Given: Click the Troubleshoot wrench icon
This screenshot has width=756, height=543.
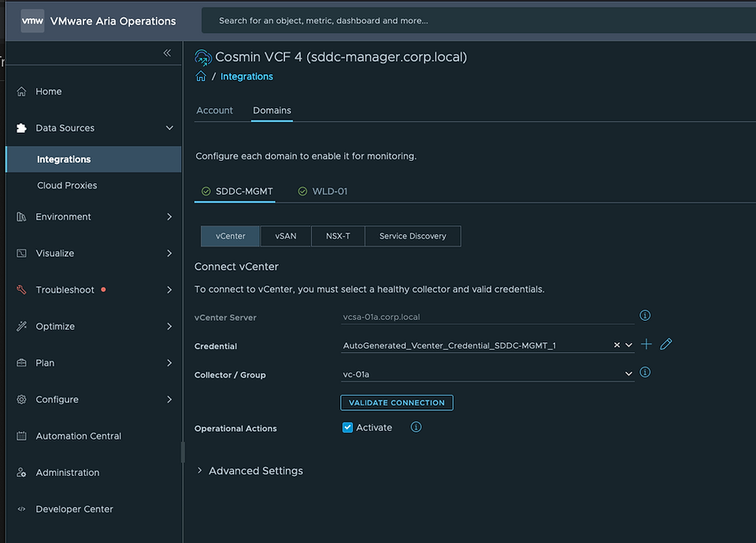Looking at the screenshot, I should (x=21, y=289).
